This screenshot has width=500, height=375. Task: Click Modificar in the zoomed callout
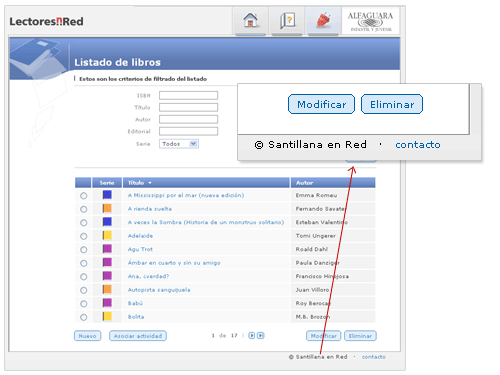[x=321, y=104]
